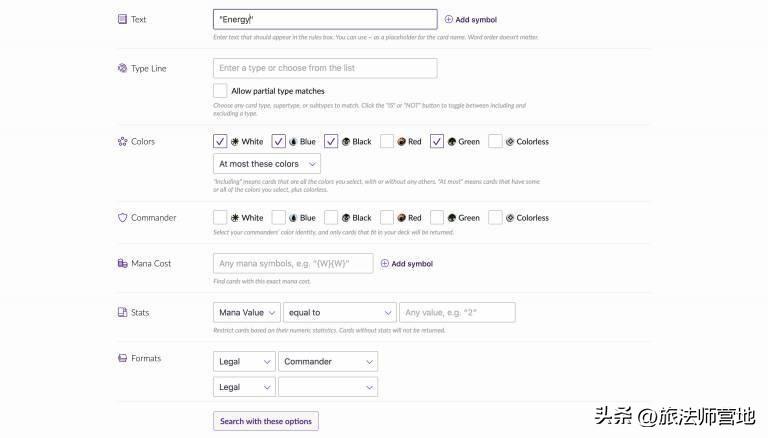Click the Type Line section icon

pyautogui.click(x=122, y=68)
